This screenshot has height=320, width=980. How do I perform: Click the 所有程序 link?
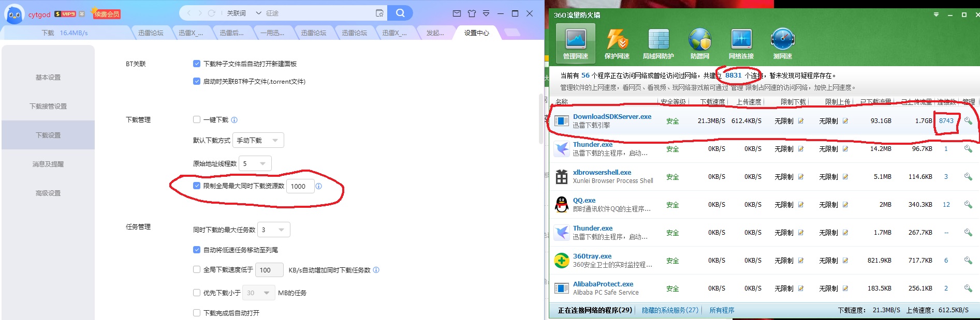[x=722, y=310]
